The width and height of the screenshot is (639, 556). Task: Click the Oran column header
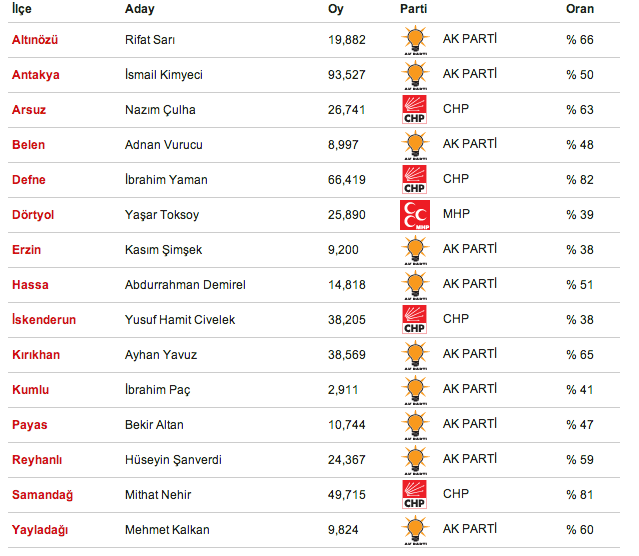[579, 9]
